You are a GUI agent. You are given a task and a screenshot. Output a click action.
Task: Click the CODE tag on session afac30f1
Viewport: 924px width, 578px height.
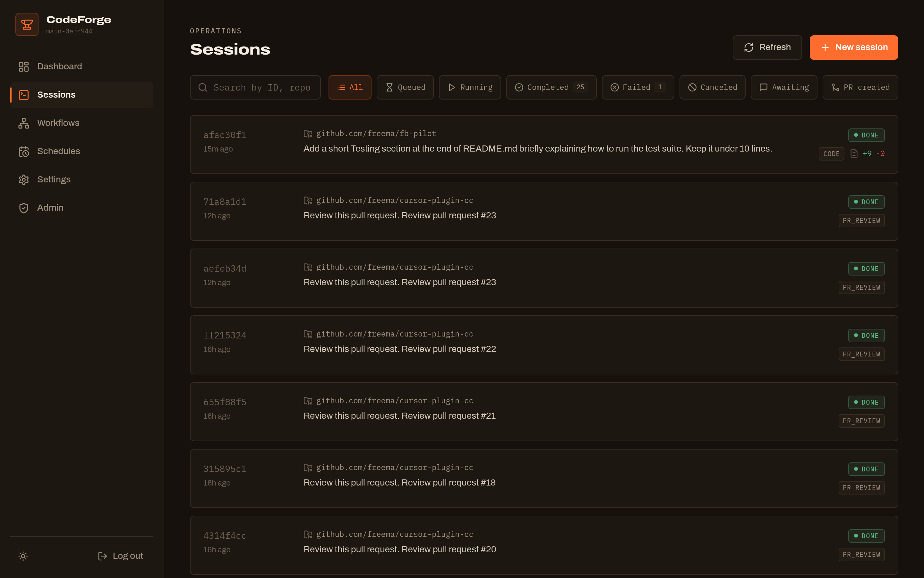[831, 154]
